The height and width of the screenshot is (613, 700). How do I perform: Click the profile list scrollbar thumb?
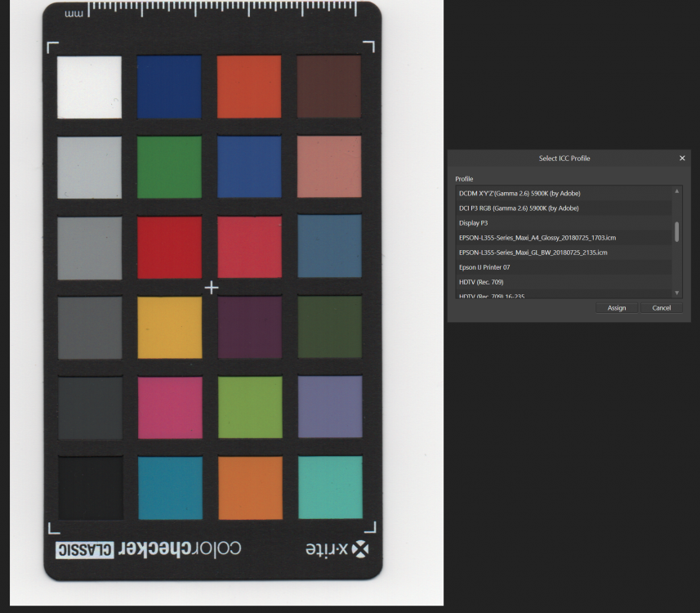click(x=676, y=231)
